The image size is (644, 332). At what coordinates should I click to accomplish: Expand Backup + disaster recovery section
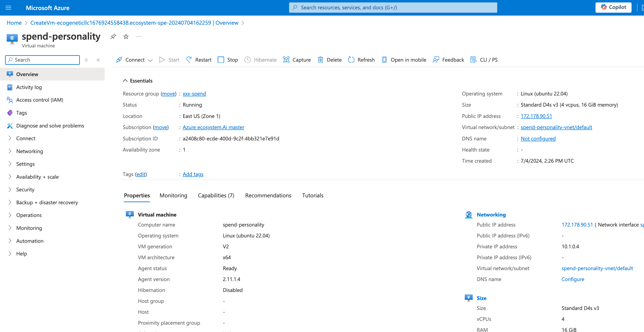coord(47,202)
